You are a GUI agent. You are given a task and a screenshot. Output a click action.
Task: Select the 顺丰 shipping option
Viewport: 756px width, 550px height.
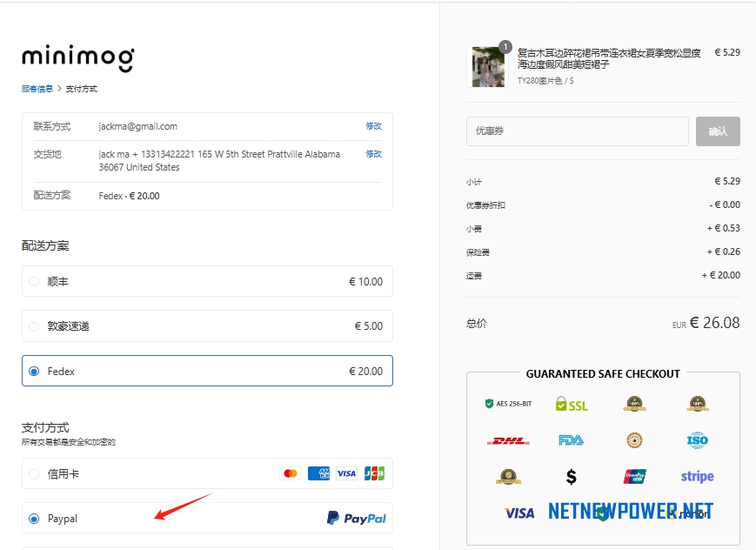(33, 280)
